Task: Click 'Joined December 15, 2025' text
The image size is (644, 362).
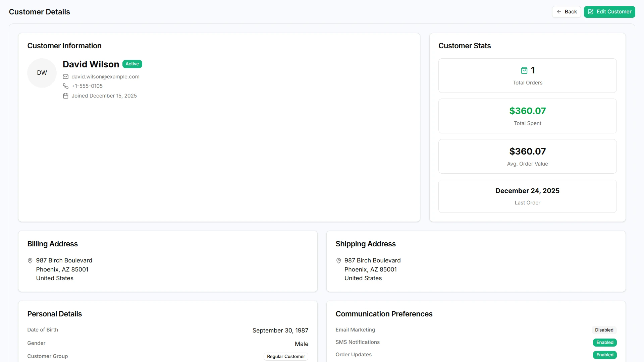Action: coord(104,96)
